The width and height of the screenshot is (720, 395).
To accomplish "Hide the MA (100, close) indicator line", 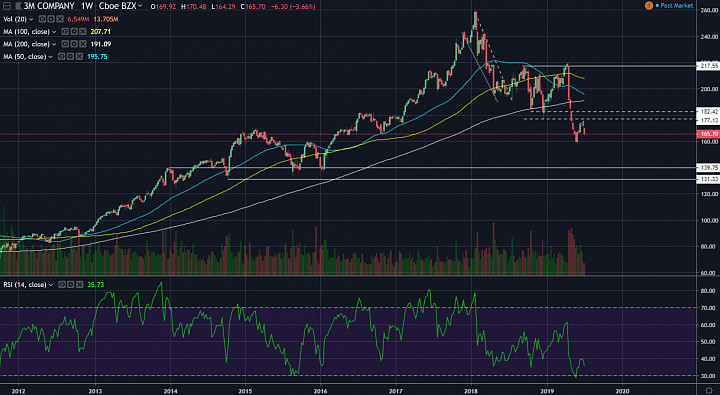I will [65, 32].
